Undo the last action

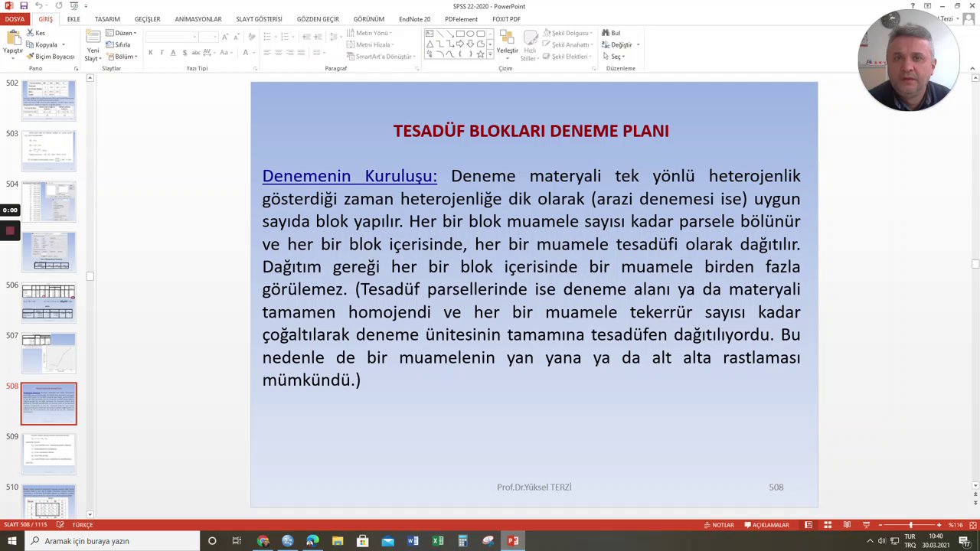click(38, 6)
